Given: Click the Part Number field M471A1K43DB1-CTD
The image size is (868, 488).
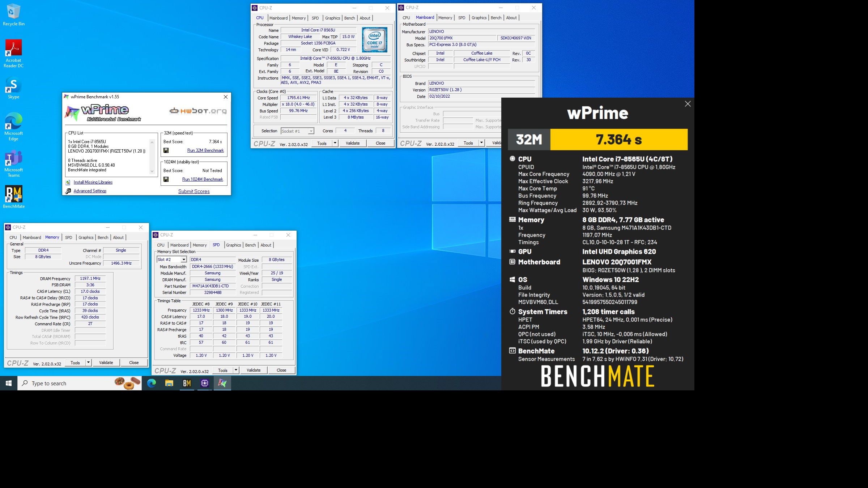Looking at the screenshot, I should point(213,286).
